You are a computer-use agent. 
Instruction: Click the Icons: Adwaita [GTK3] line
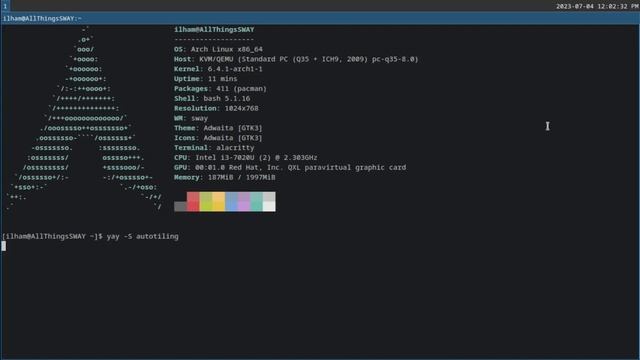[x=218, y=138]
